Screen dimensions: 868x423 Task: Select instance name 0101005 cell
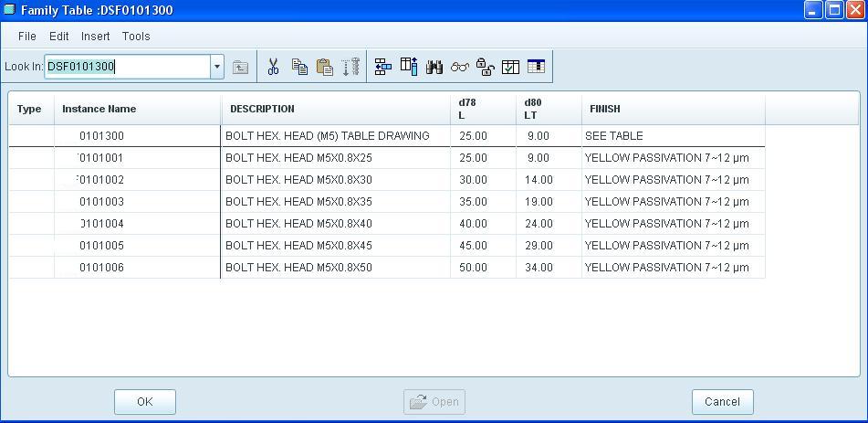point(137,246)
